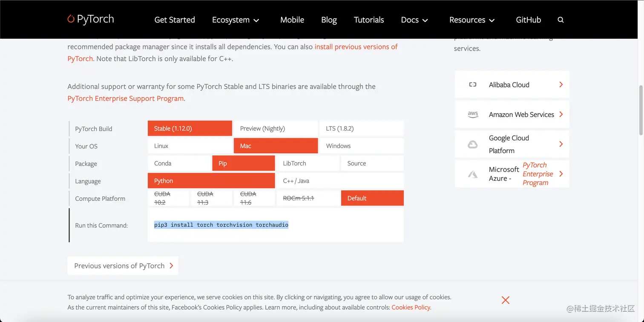Select the Linux OS option
644x322 pixels.
pyautogui.click(x=190, y=146)
